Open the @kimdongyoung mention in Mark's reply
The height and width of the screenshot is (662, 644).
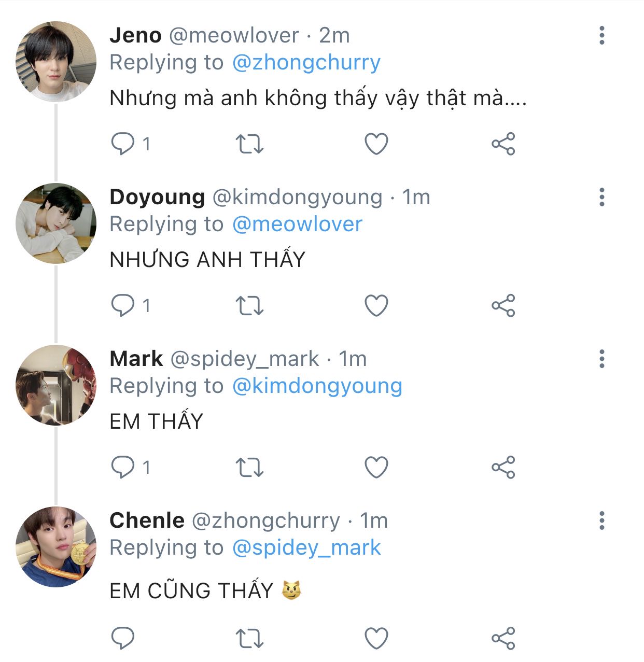coord(317,386)
